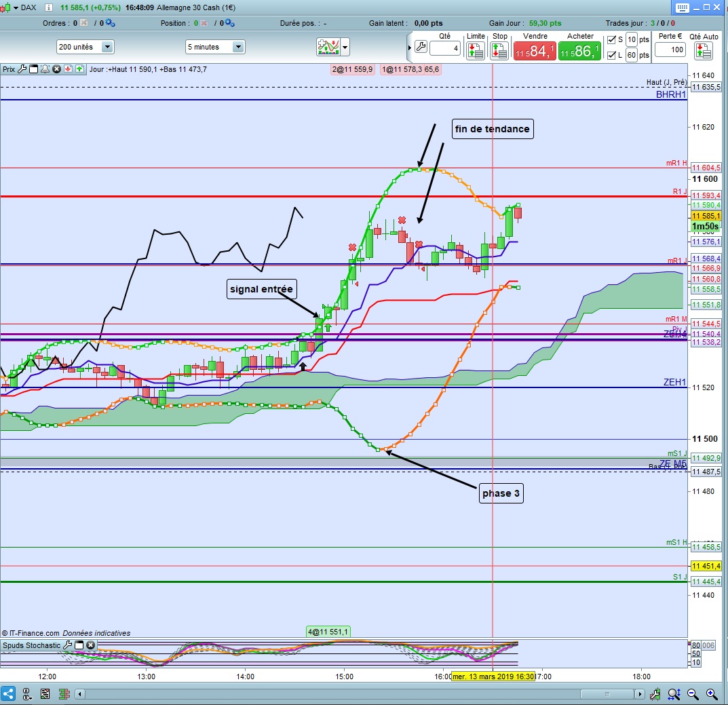Click the Qté Auto order icon

click(x=703, y=51)
